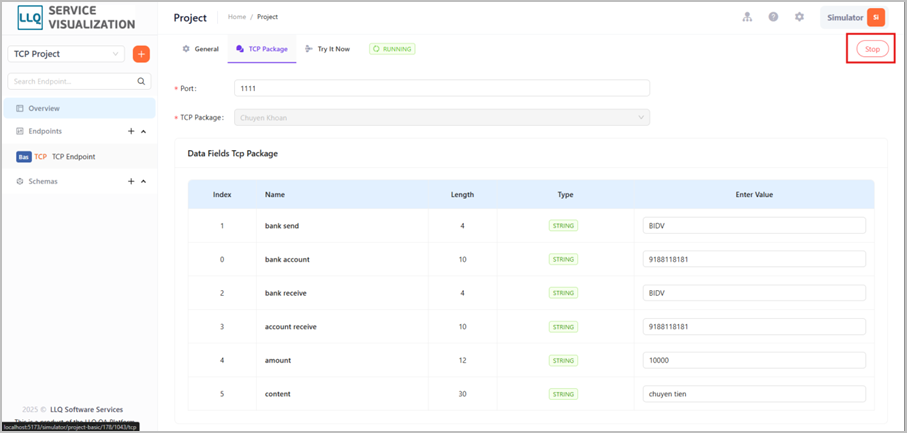
Task: Click the Bas badge of TCP Endpoint
Action: 24,157
